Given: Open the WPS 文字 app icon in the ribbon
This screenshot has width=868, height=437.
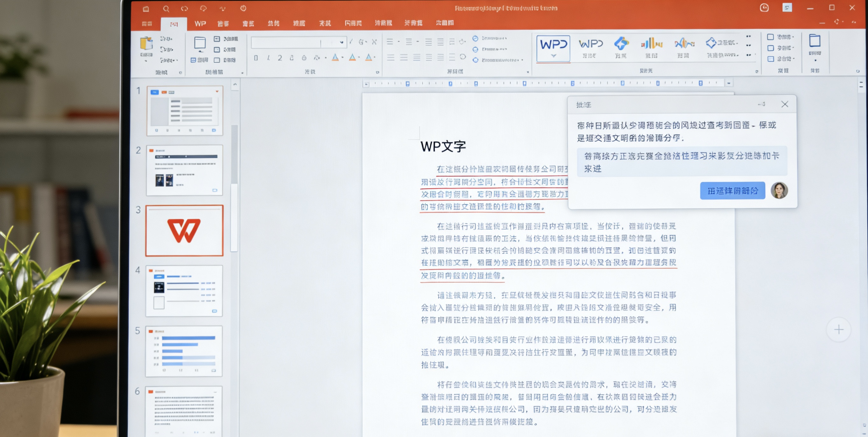Looking at the screenshot, I should pos(553,45).
